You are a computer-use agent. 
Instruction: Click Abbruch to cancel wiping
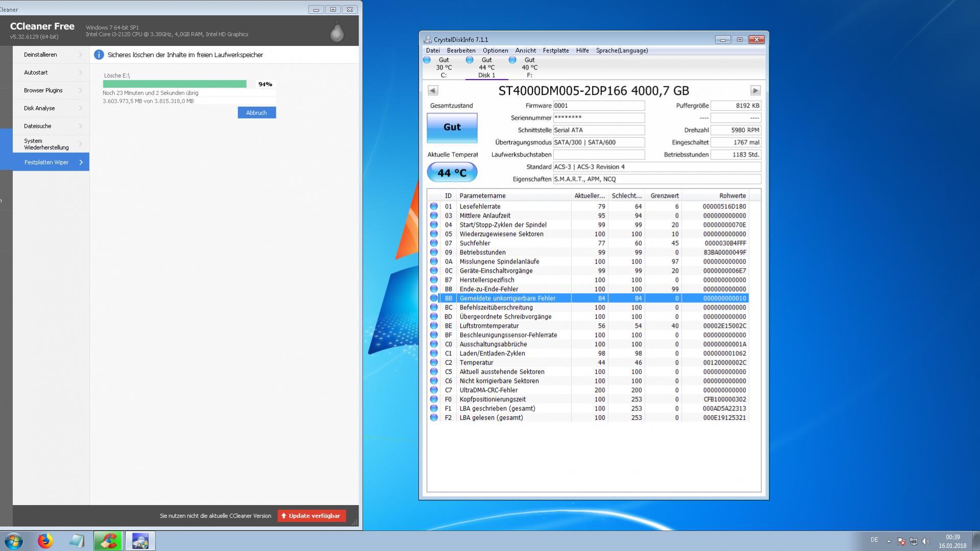[256, 112]
